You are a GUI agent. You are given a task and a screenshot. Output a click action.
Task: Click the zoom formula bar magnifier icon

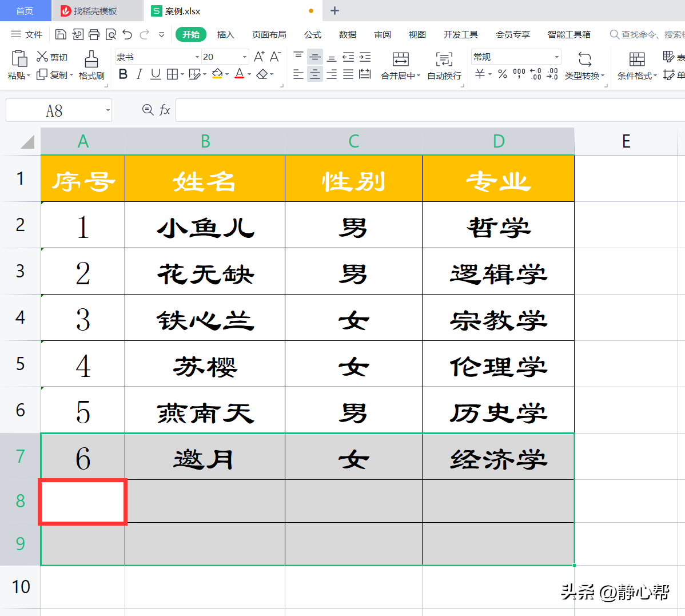(x=148, y=110)
